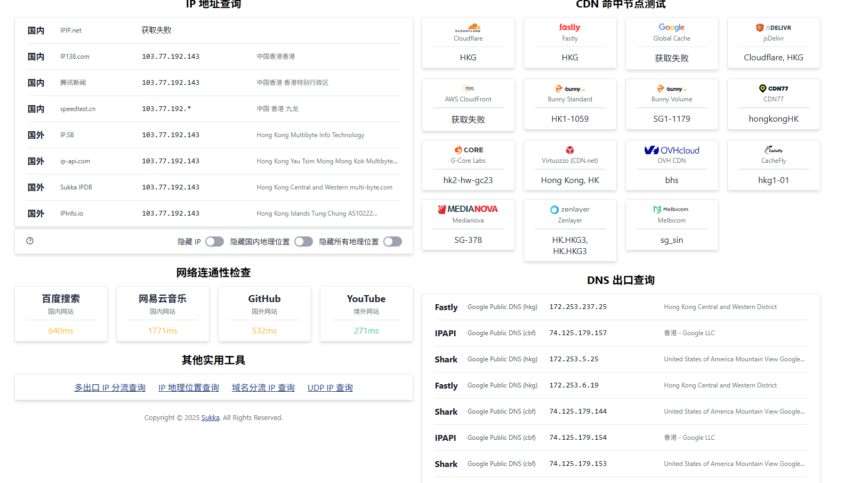Click the Bunny Standard logo
Image resolution: width=868 pixels, height=483 pixels.
(569, 88)
